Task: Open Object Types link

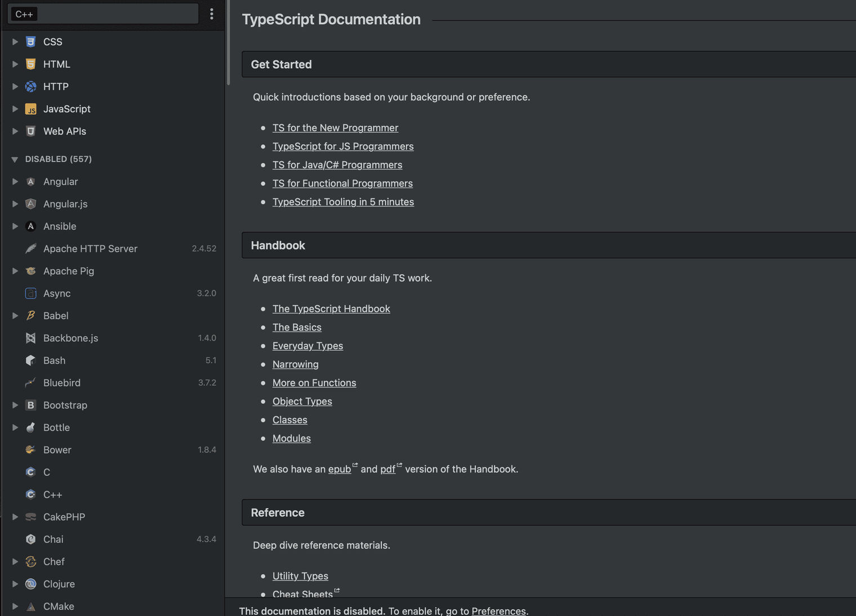Action: tap(302, 401)
